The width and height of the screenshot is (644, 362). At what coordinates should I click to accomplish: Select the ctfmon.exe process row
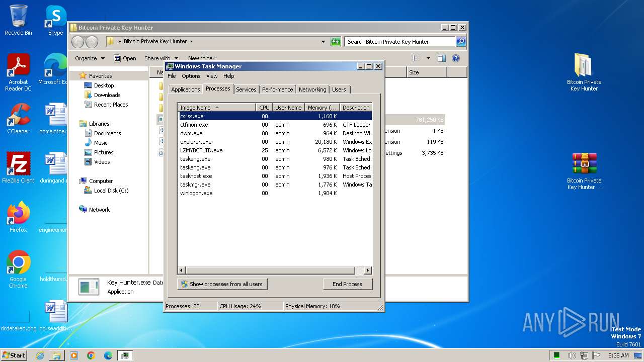[x=275, y=125]
